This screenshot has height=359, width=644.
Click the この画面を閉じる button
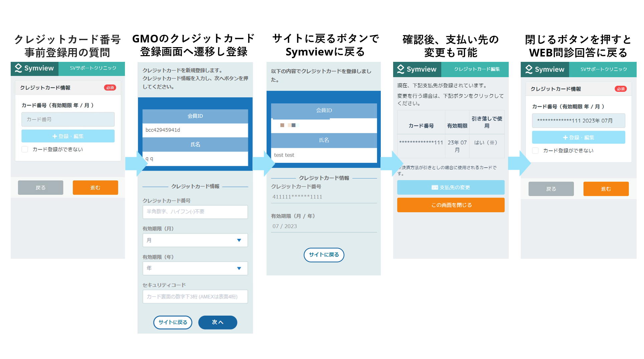[x=451, y=205]
